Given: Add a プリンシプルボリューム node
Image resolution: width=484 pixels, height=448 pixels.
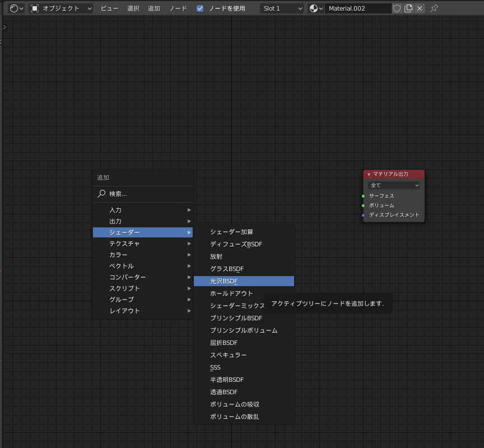Looking at the screenshot, I should 244,330.
